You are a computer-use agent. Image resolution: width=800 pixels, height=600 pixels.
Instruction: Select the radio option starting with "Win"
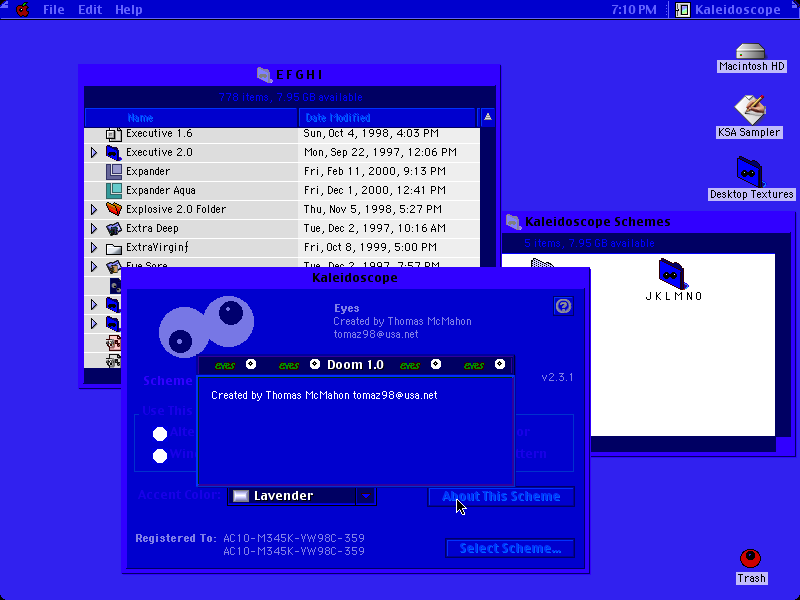[x=160, y=456]
